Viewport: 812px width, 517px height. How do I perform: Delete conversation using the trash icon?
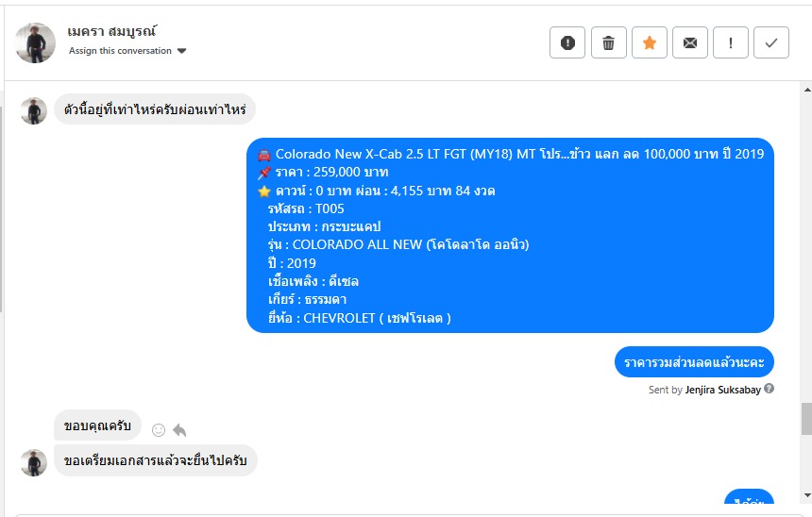pyautogui.click(x=608, y=42)
